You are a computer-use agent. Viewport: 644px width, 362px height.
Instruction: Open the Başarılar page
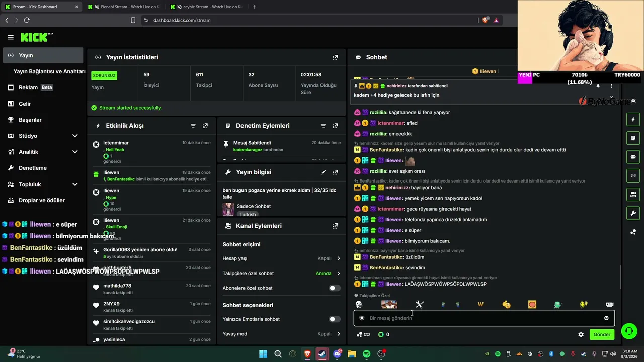click(43, 120)
